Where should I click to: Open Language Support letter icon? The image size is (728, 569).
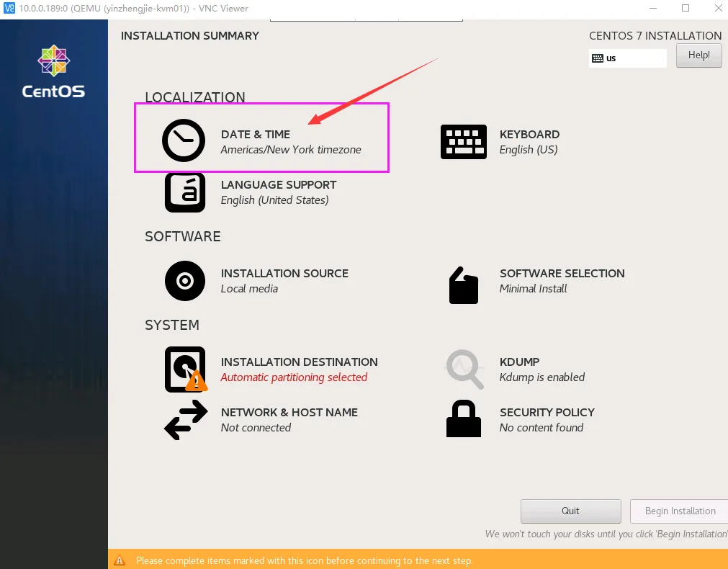[x=185, y=192]
